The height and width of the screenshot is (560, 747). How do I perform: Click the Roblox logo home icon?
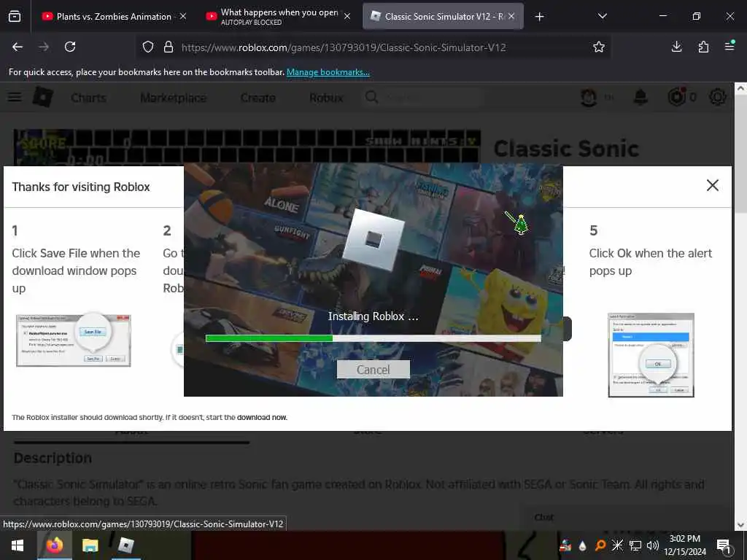43,97
